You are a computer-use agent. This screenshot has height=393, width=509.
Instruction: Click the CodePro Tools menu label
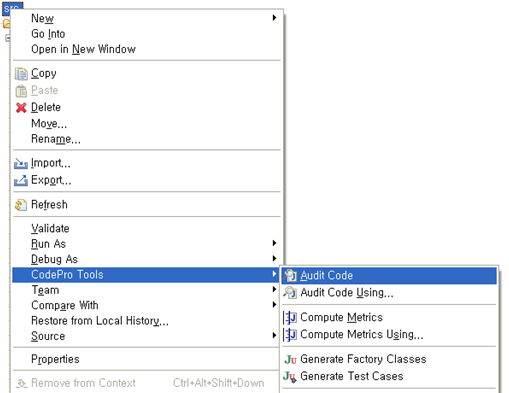pyautogui.click(x=67, y=275)
